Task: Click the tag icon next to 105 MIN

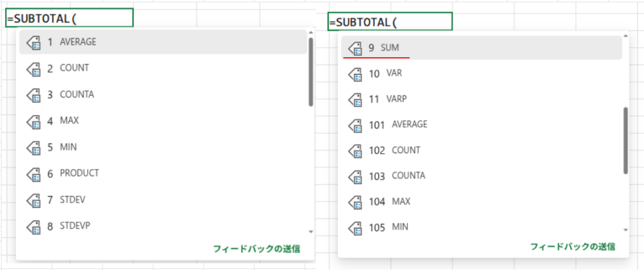Action: pos(355,227)
